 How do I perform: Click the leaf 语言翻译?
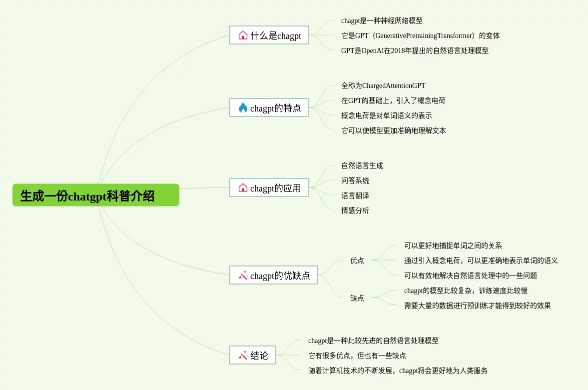(355, 195)
